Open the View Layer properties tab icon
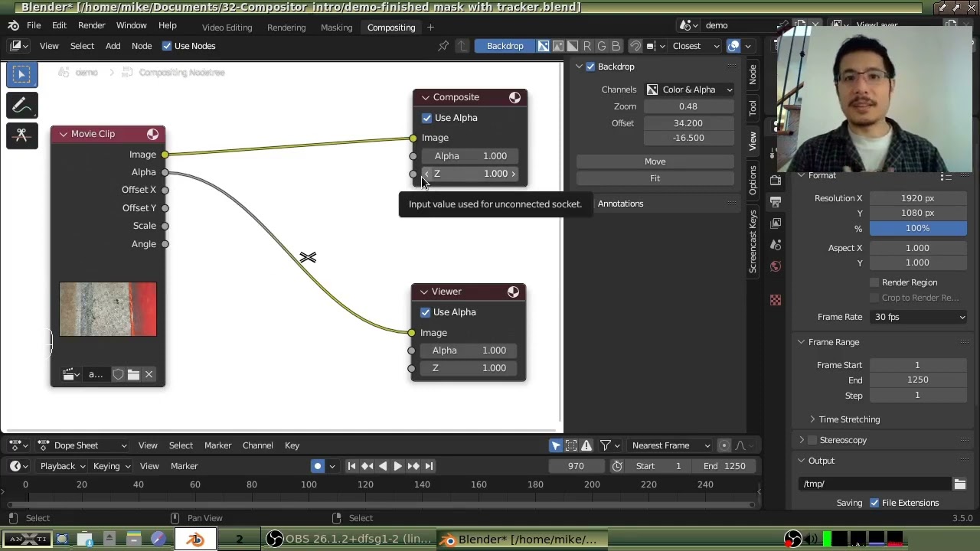 pos(776,223)
